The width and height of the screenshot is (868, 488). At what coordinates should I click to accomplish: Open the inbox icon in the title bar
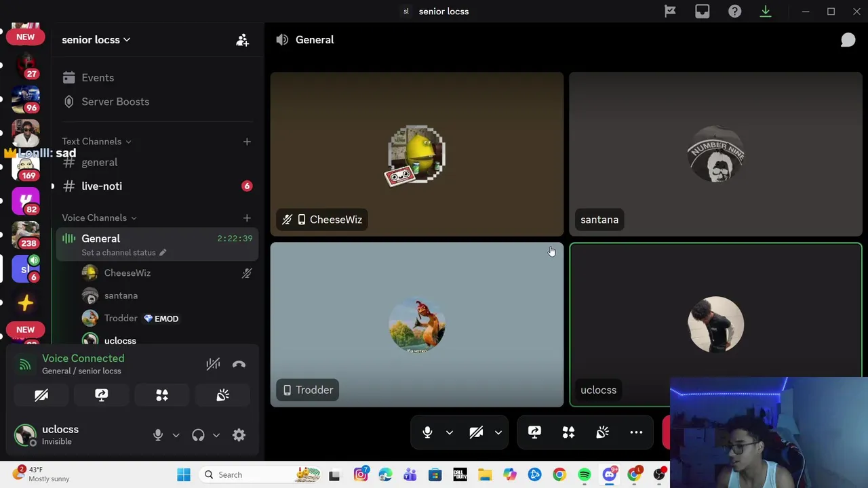point(702,11)
